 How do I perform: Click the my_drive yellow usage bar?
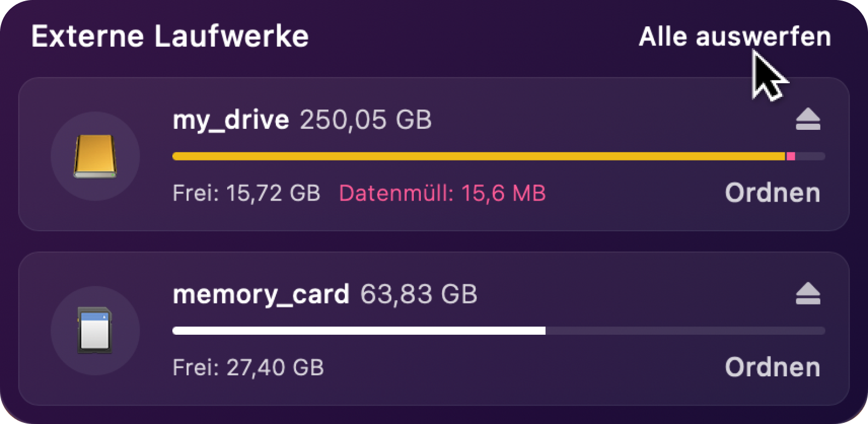479,156
